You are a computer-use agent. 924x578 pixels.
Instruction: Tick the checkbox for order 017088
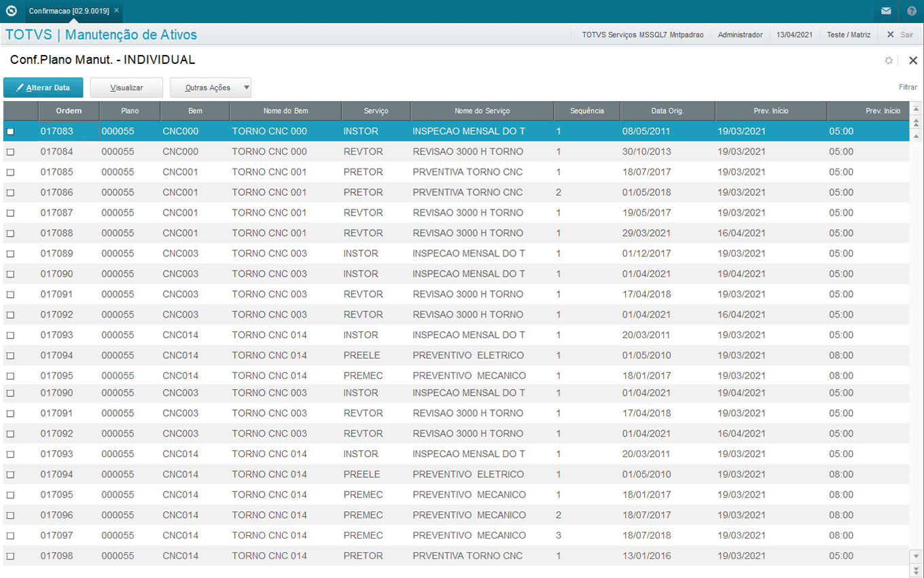[10, 233]
